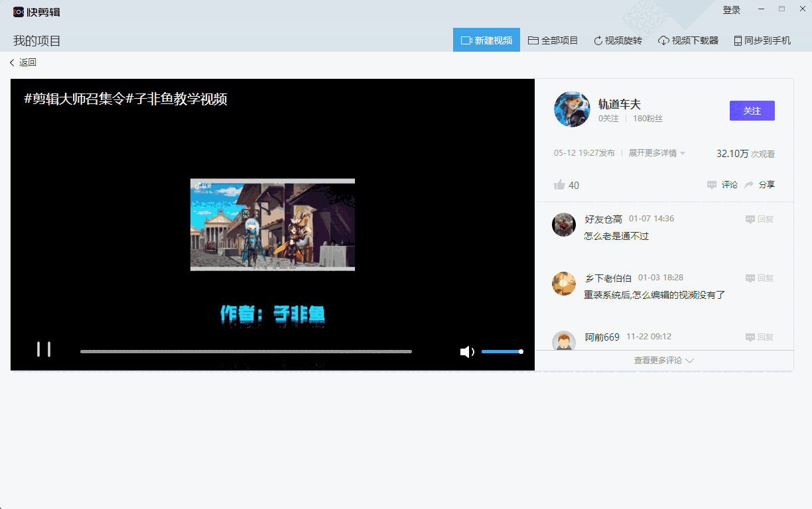Adjust the volume slider handle

click(521, 351)
